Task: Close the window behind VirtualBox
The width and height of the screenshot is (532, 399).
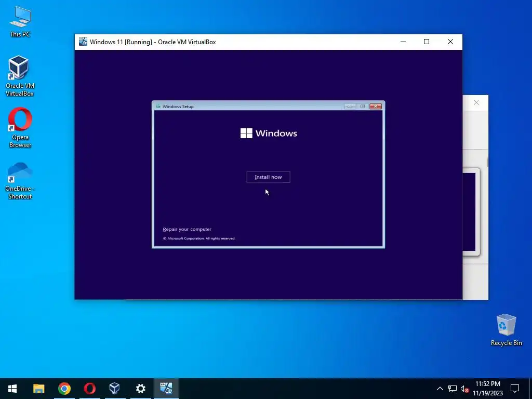Action: pos(476,102)
